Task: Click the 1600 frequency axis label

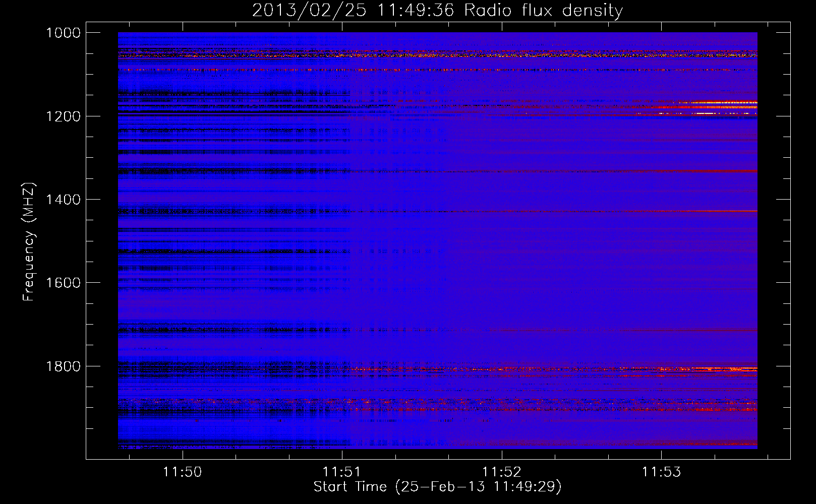Action: pos(63,283)
